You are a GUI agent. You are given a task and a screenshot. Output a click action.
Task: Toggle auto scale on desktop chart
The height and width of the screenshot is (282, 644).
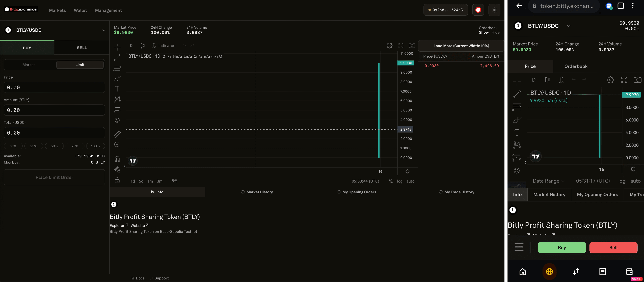410,181
